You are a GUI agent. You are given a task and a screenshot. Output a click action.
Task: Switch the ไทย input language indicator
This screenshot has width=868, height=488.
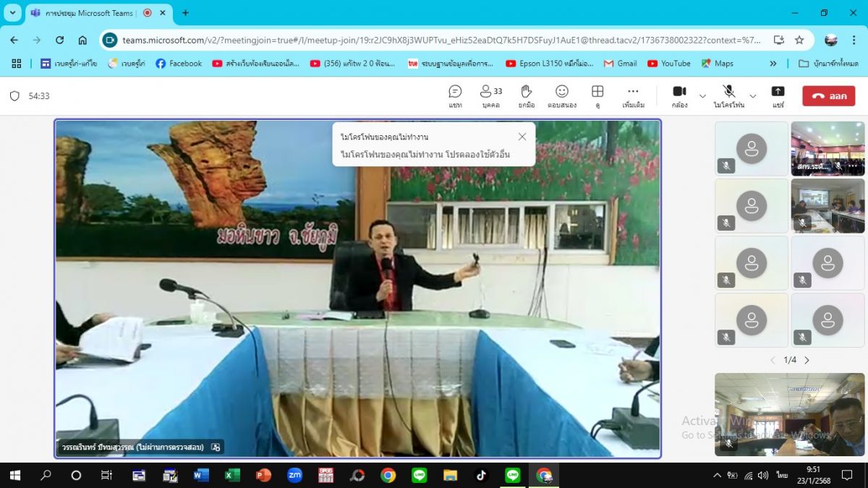pos(782,475)
